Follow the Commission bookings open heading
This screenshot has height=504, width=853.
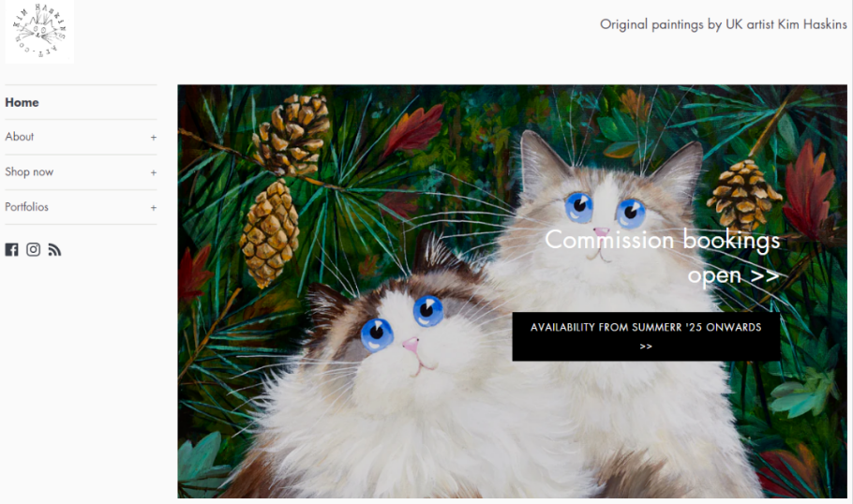pos(662,257)
